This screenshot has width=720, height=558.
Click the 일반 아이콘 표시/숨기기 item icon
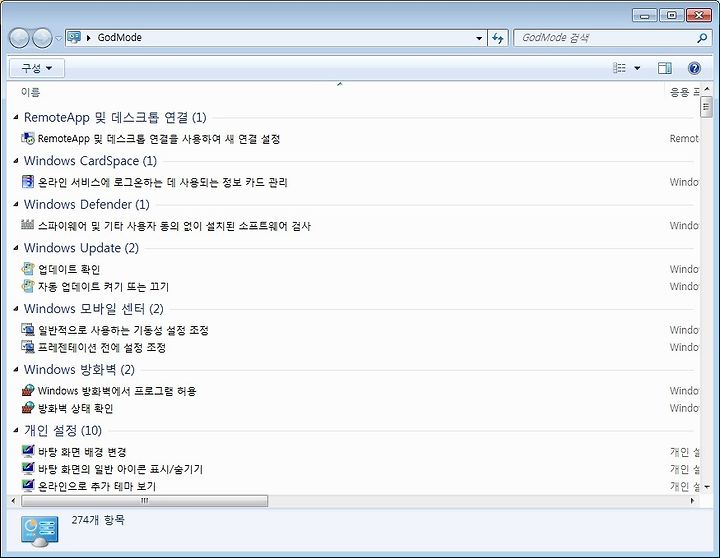click(28, 468)
